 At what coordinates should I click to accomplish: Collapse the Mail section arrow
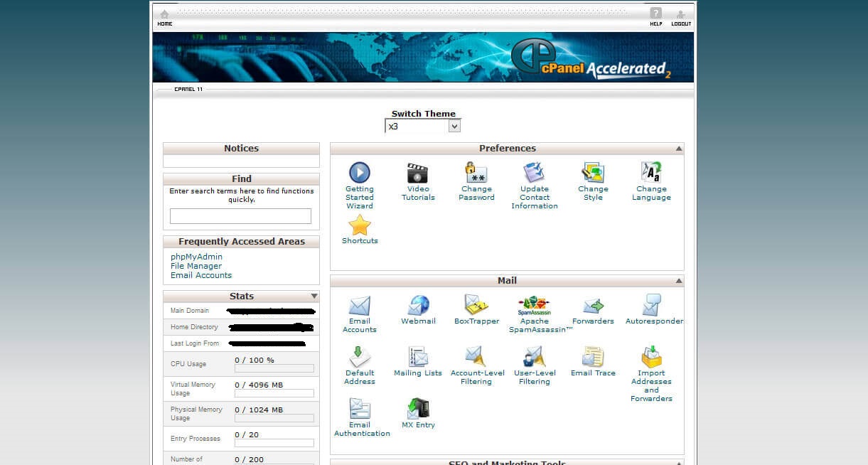[678, 281]
